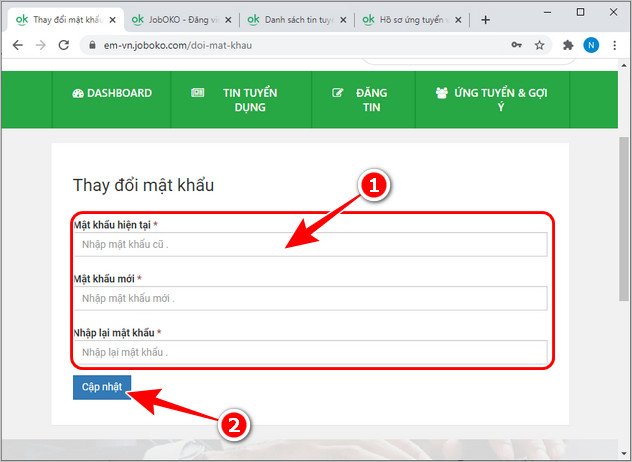632x462 pixels.
Task: Open the saved passwords key icon
Action: [x=516, y=45]
